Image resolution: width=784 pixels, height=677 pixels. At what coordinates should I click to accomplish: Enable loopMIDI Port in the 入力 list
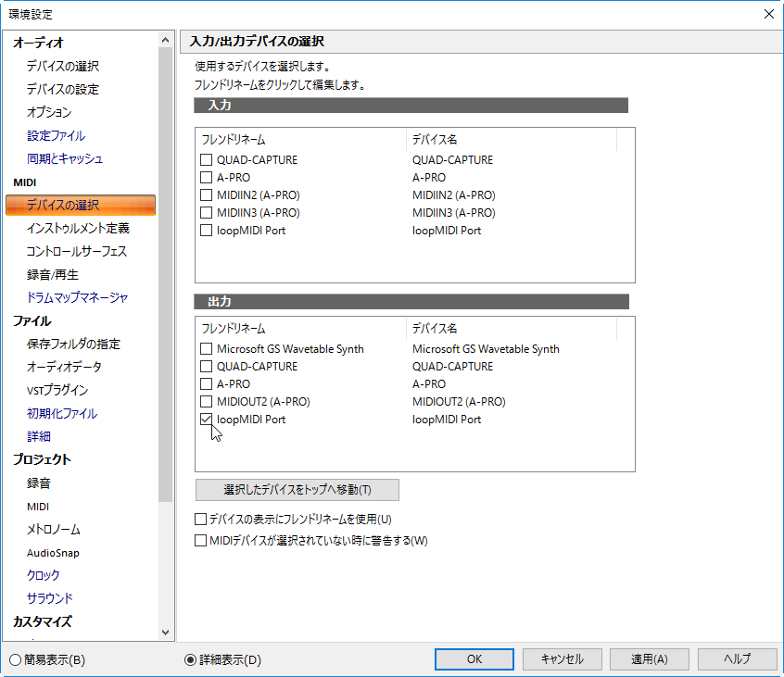point(206,231)
